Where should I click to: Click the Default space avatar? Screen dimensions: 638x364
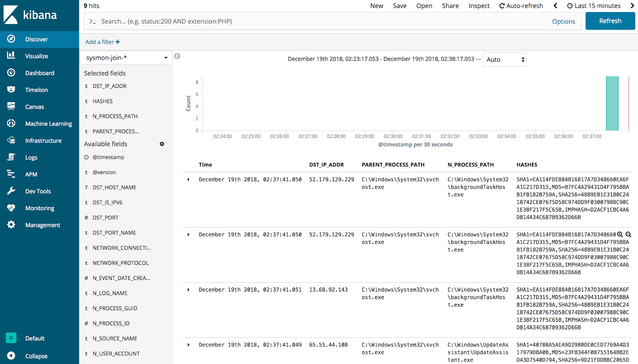coord(11,338)
